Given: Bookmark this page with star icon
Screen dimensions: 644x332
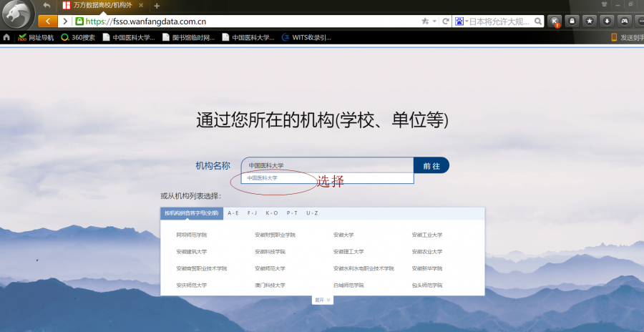Looking at the screenshot, I should pyautogui.click(x=424, y=21).
